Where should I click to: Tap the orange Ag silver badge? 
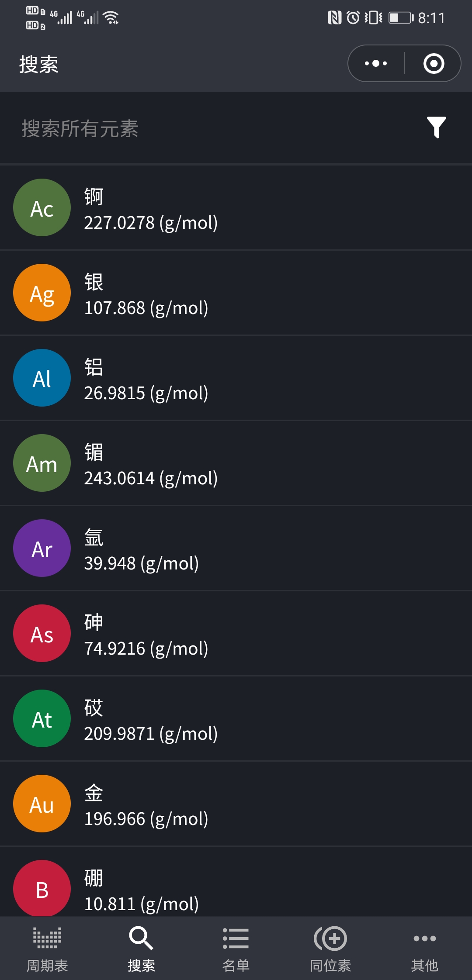[x=42, y=293]
